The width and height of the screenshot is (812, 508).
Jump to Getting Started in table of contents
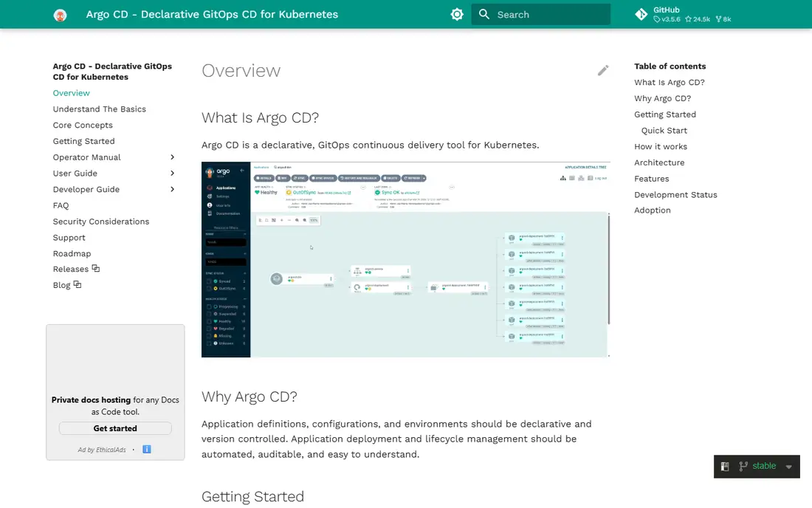(x=665, y=114)
